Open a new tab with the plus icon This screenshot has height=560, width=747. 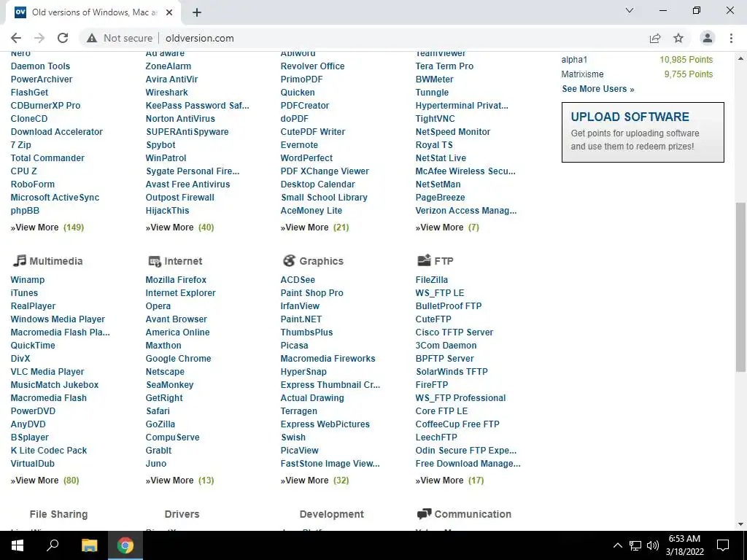[197, 12]
